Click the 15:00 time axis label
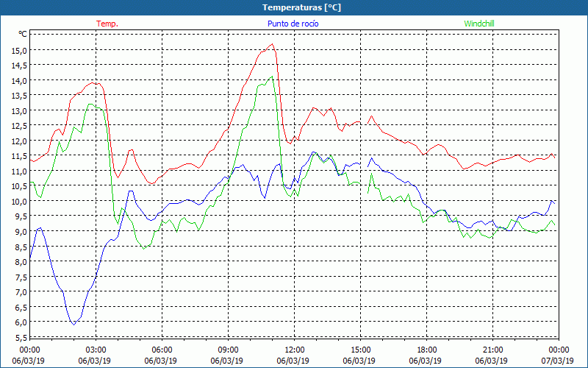This screenshot has height=368, width=588. click(359, 350)
